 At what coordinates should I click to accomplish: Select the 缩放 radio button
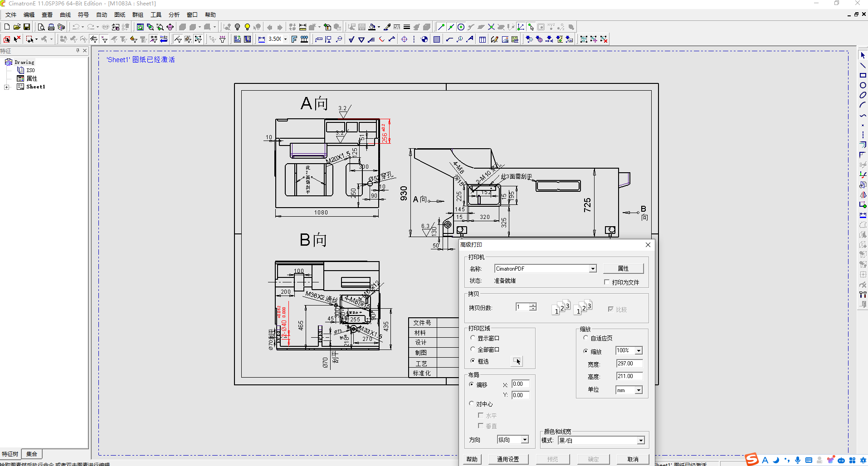(586, 351)
